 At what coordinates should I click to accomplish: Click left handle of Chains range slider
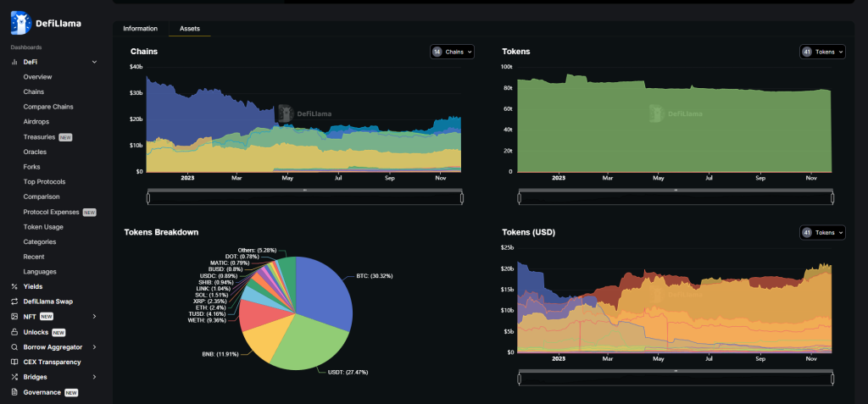pyautogui.click(x=147, y=198)
